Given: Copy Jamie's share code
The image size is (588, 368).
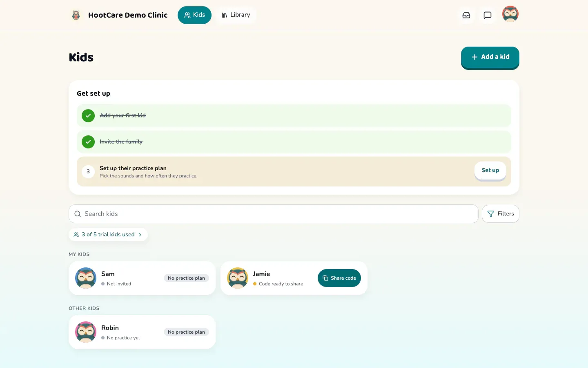Looking at the screenshot, I should coord(339,278).
